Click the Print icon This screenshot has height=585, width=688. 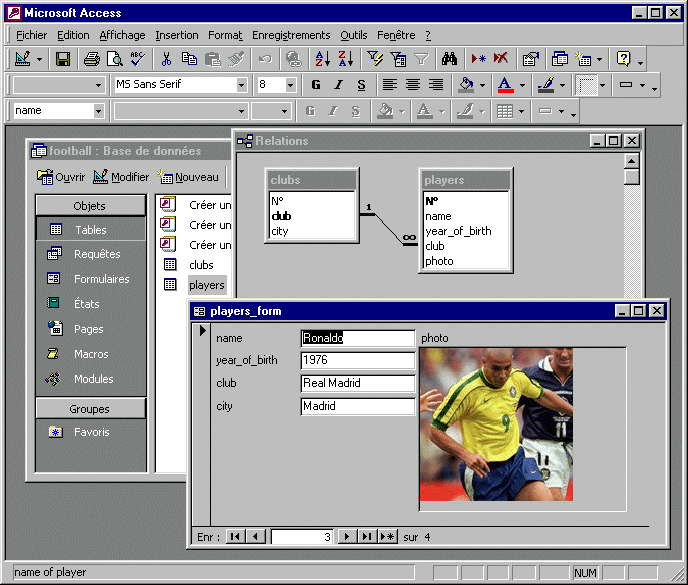[x=92, y=59]
